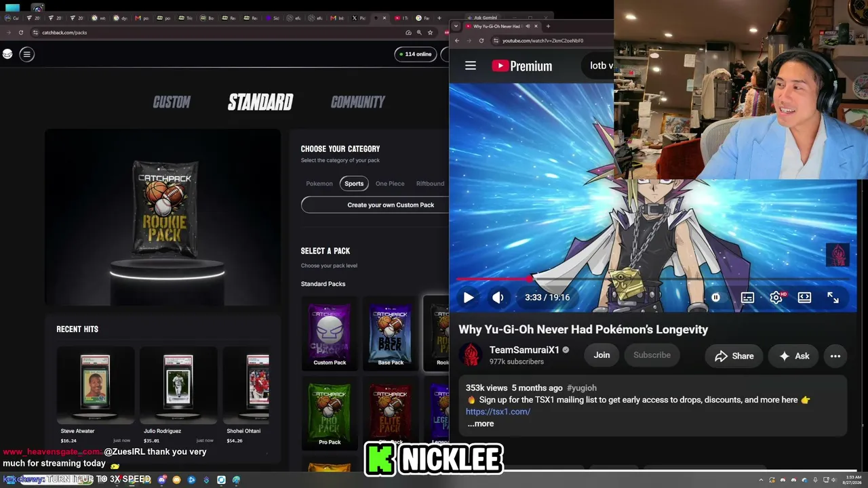This screenshot has height=488, width=868.
Task: Switch to the Standard packs tab
Action: pos(260,102)
